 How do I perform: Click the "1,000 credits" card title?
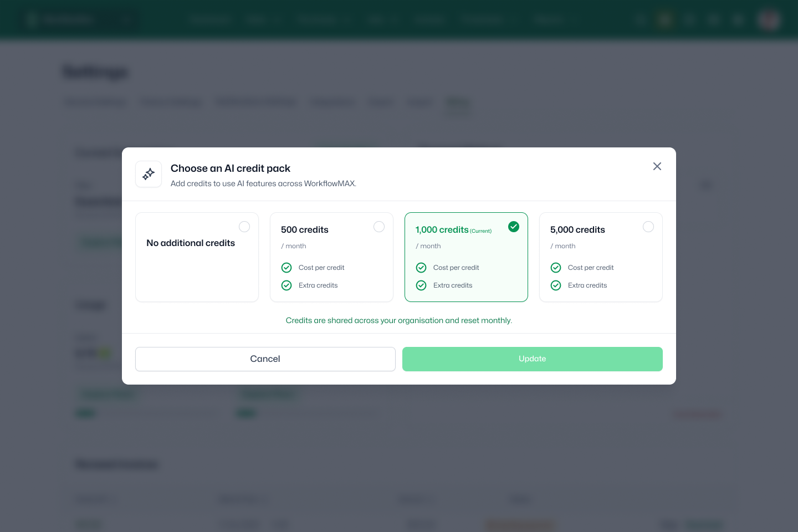tap(442, 230)
